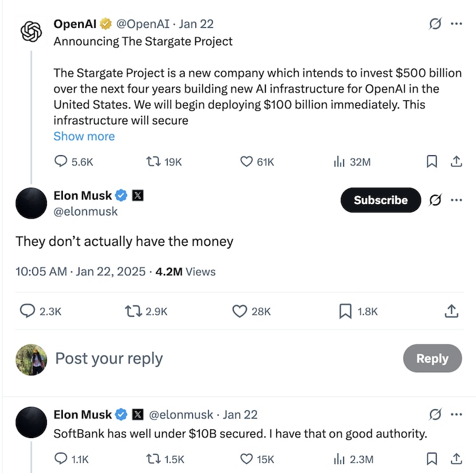Bookmark Elon Musk's post with 1.8K bookmarks

(x=345, y=311)
